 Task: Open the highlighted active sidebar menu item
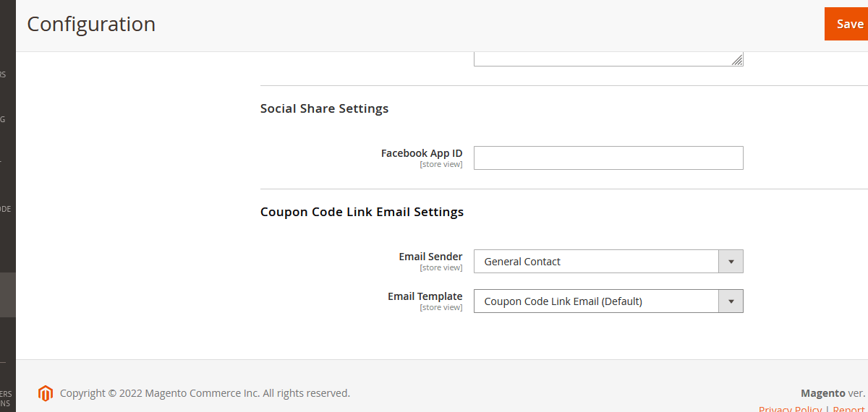(7, 295)
